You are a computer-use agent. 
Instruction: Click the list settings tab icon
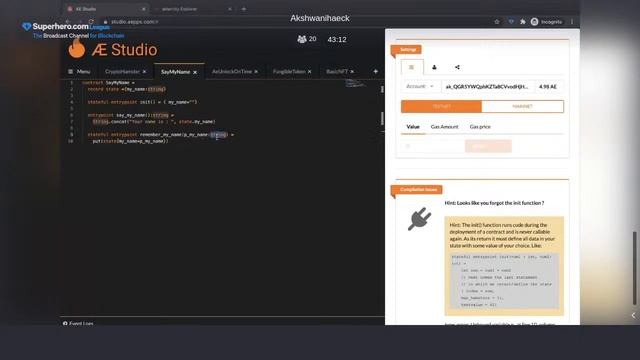(x=411, y=67)
